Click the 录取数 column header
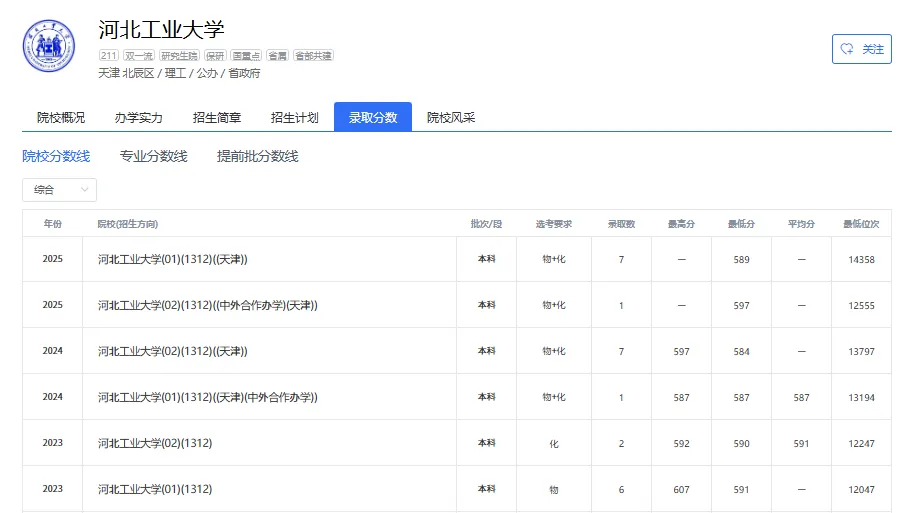This screenshot has width=918, height=513. tap(621, 224)
